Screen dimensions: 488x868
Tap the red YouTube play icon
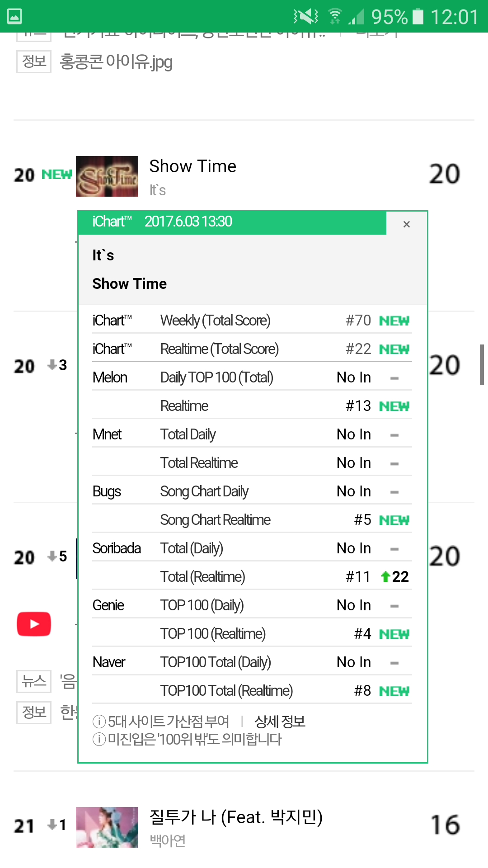34,624
